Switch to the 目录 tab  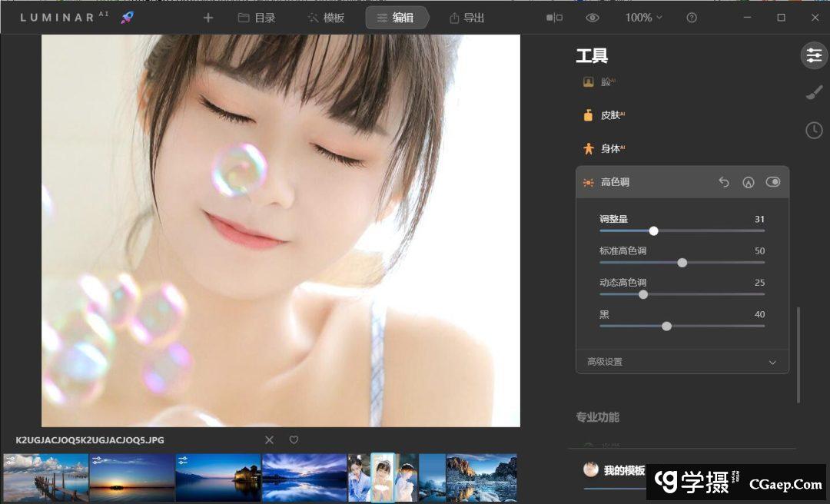pyautogui.click(x=257, y=18)
